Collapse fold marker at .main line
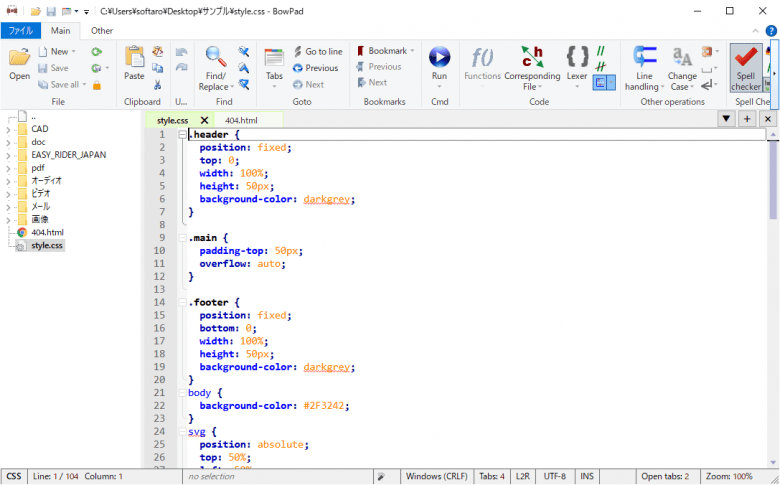The height and width of the screenshot is (485, 780). (183, 238)
